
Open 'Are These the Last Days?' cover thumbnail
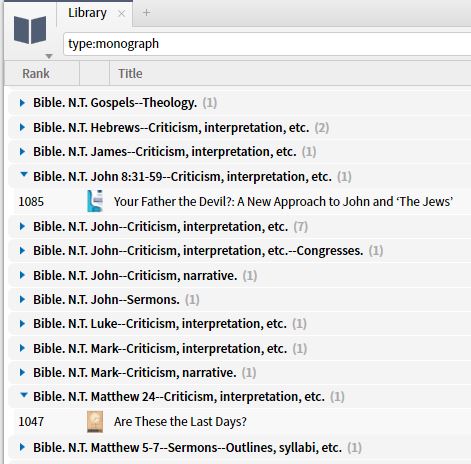tap(95, 422)
